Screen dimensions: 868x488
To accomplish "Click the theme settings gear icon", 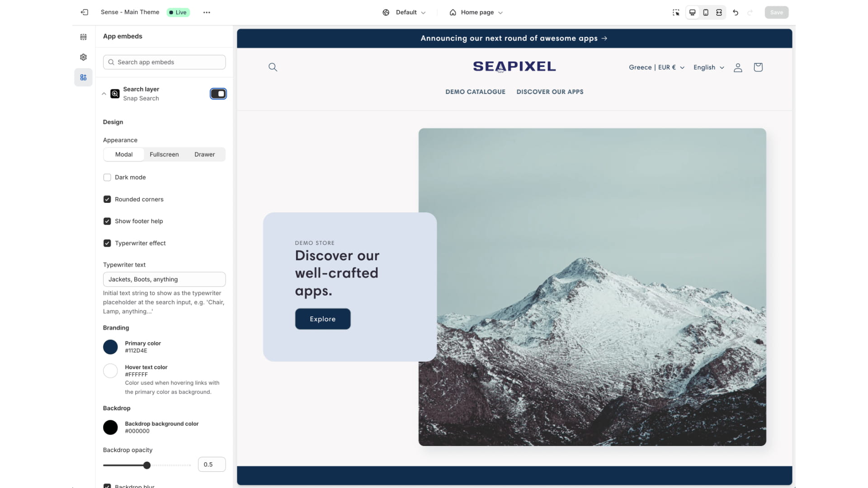I will coord(84,57).
